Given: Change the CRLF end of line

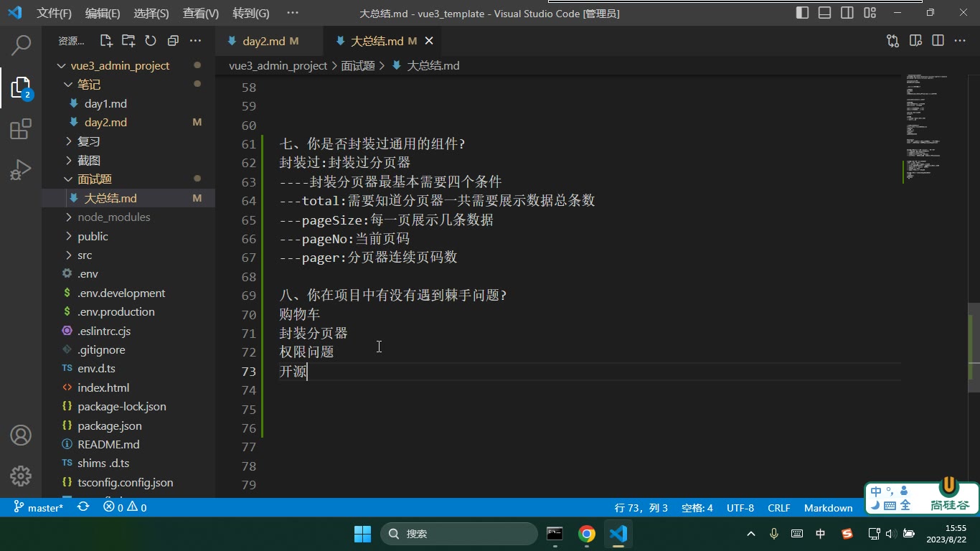Looking at the screenshot, I should point(778,507).
